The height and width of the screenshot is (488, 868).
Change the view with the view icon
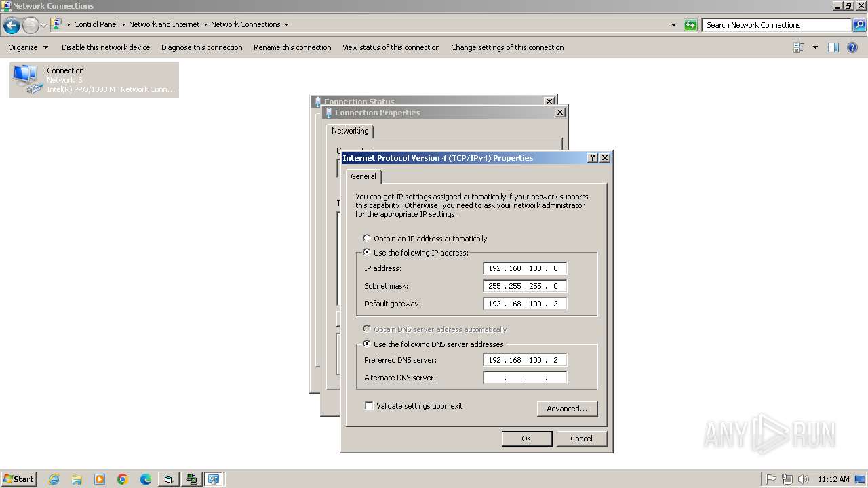point(799,47)
